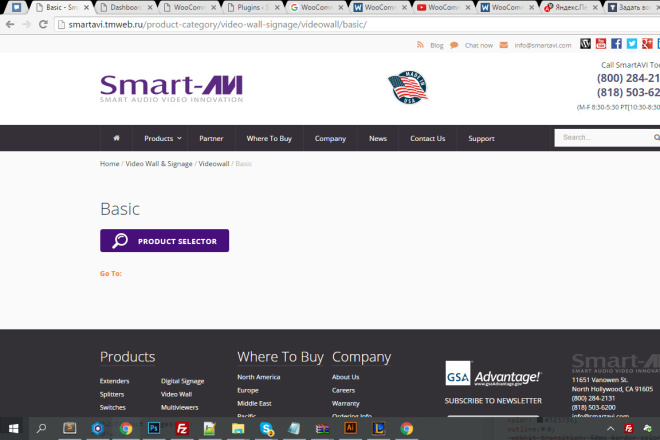Open FileZilla from the taskbar
Screen dimensions: 660x440
click(182, 429)
